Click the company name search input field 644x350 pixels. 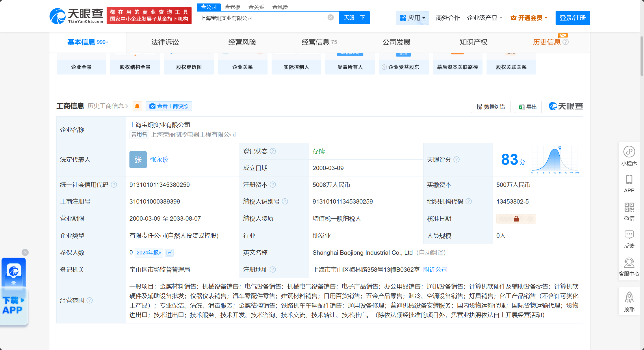coord(261,18)
